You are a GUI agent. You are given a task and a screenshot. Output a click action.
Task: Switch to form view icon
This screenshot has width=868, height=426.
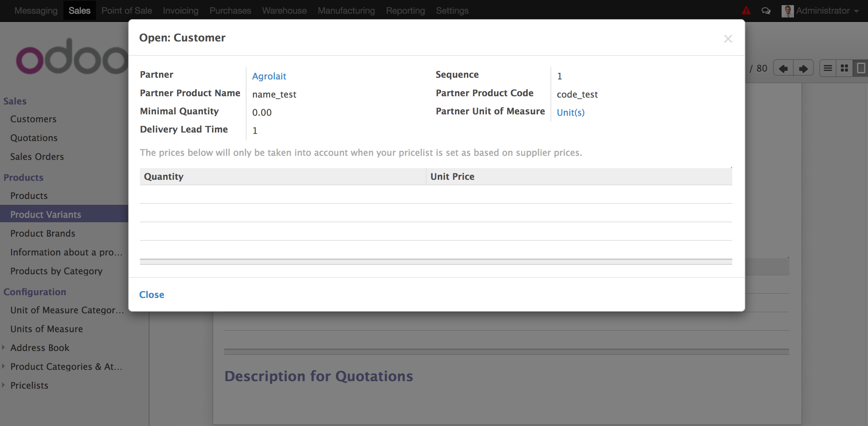pos(861,68)
